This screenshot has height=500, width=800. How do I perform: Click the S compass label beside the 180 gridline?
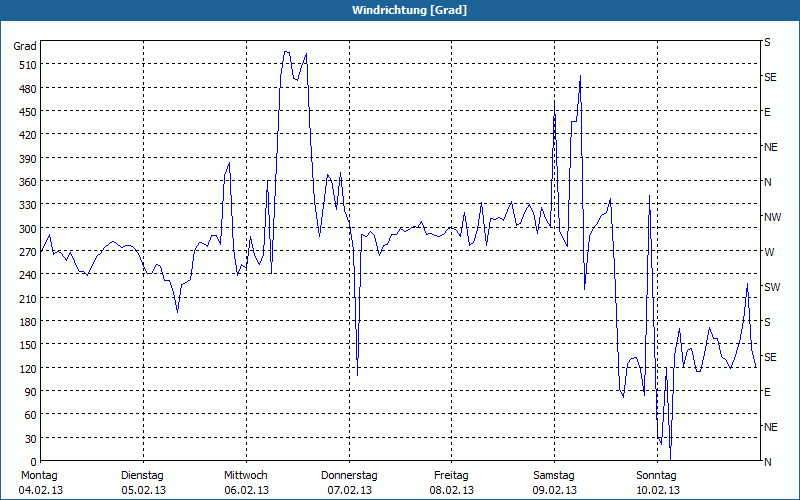[x=767, y=322]
